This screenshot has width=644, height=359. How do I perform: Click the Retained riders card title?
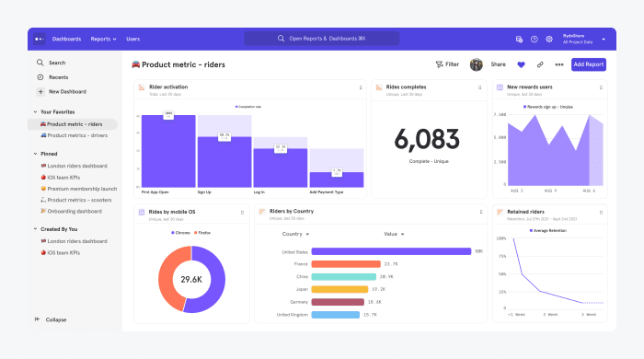(x=525, y=212)
